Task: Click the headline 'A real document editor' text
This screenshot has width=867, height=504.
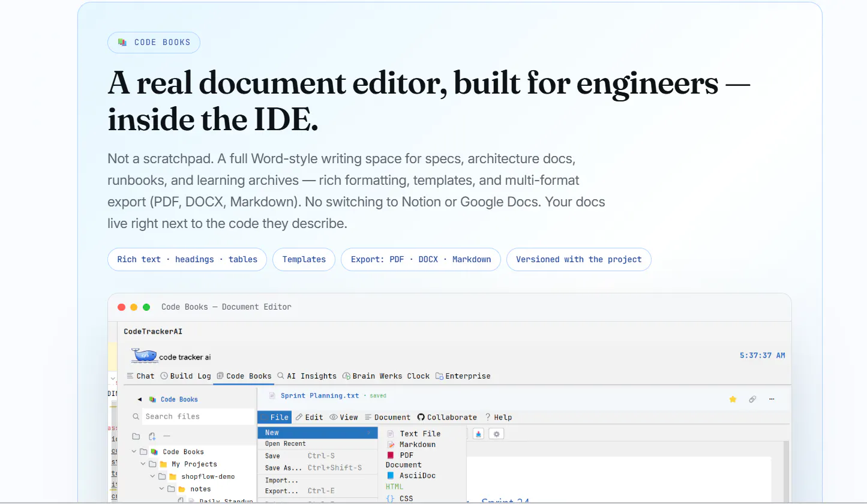Action: 429,102
